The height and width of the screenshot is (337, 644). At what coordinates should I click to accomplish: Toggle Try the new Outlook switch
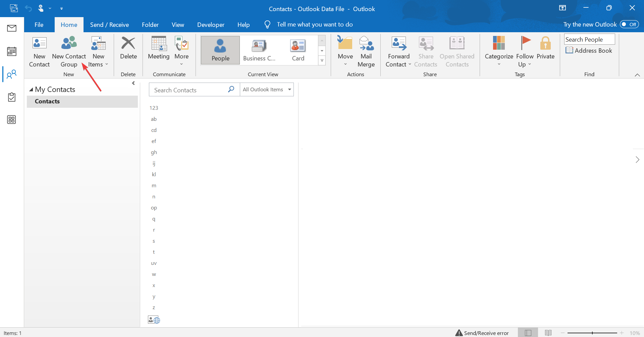tap(629, 24)
